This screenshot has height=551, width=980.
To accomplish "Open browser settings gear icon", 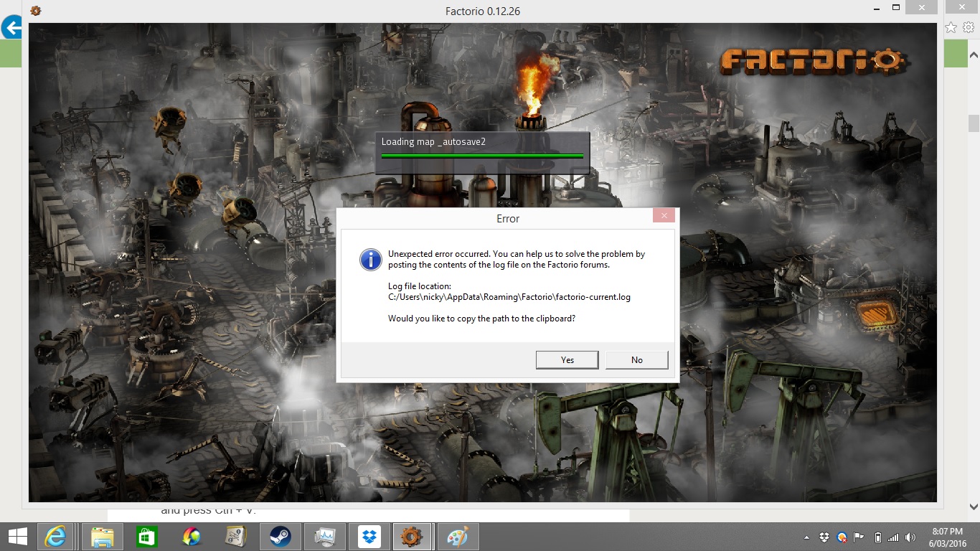I will pos(969,27).
